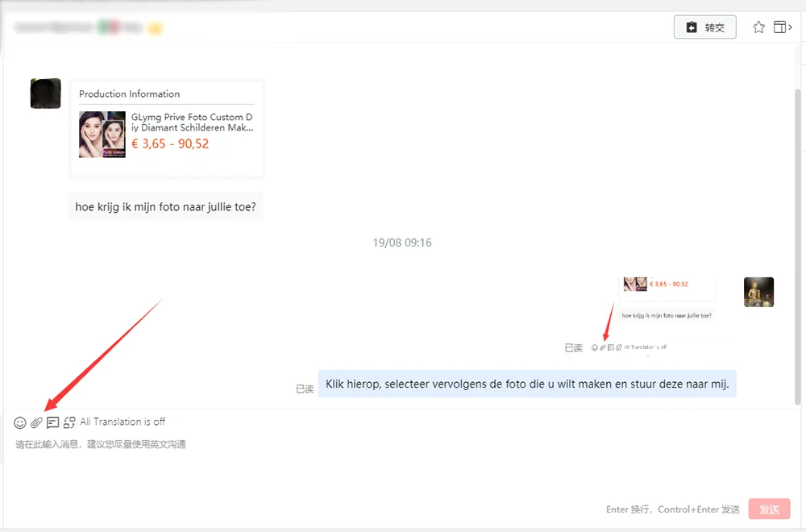Click the chat scrollbar
806x532 pixels.
coord(797,247)
